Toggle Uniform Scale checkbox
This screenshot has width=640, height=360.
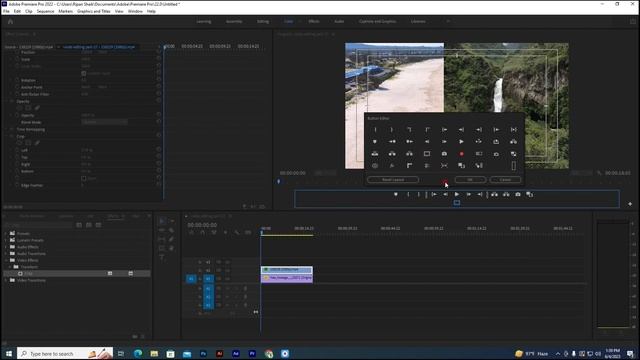tap(84, 73)
